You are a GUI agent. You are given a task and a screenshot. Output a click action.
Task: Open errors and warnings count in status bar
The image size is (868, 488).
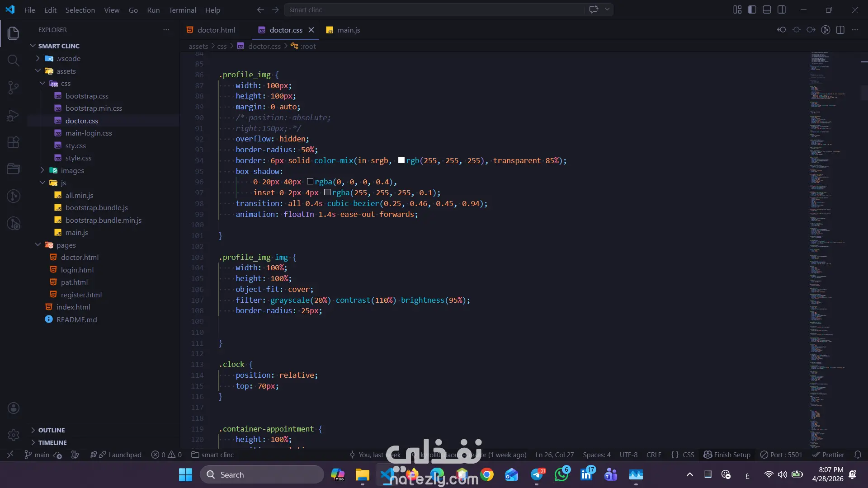(166, 455)
